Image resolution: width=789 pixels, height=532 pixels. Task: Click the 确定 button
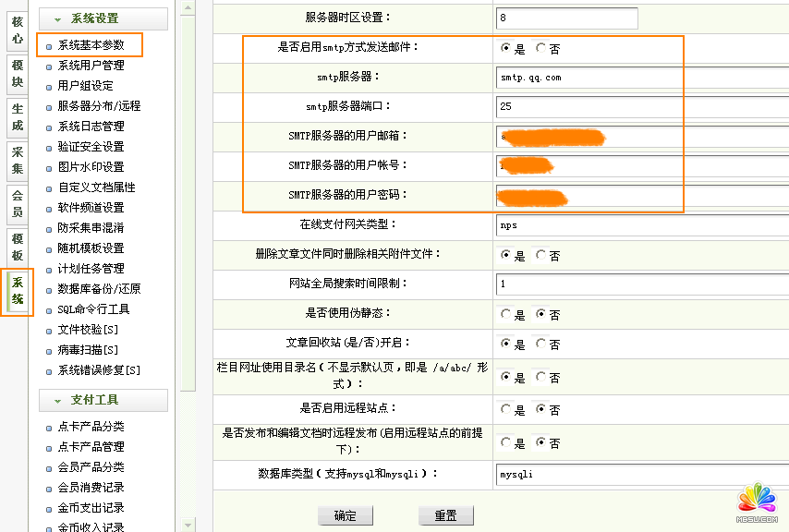click(345, 515)
